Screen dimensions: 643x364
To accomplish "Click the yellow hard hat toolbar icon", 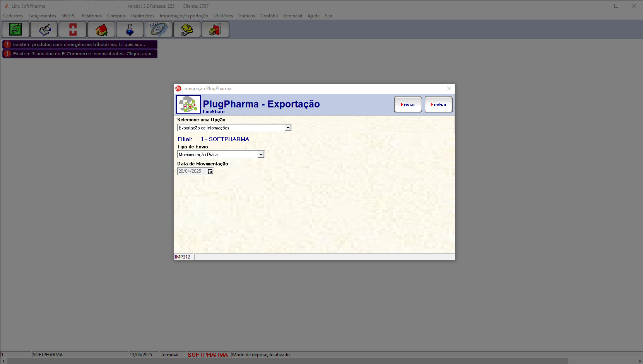I will (187, 29).
